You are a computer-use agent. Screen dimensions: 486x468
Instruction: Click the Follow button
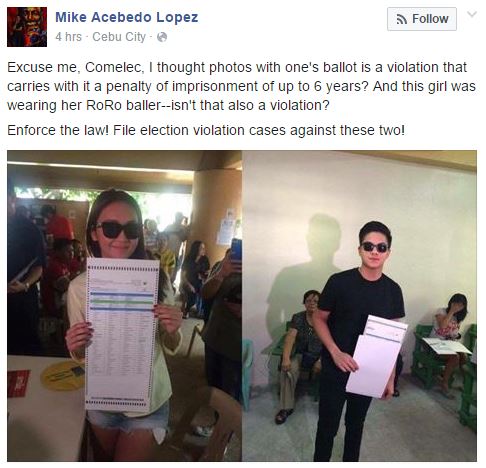point(422,19)
